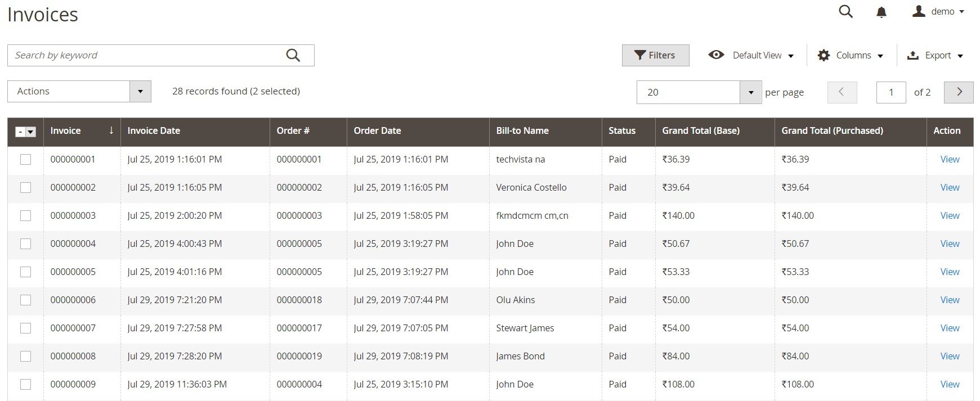980x401 pixels.
Task: Click Order # cell 000000019
Action: (299, 357)
